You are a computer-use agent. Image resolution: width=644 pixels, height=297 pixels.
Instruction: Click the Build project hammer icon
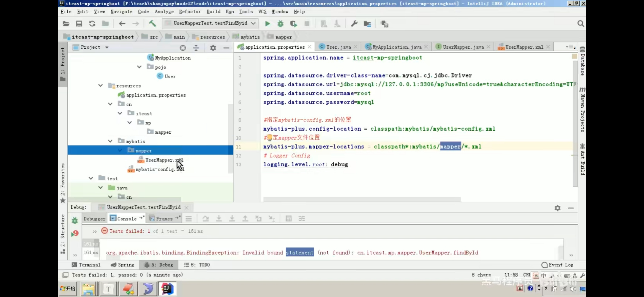click(152, 24)
